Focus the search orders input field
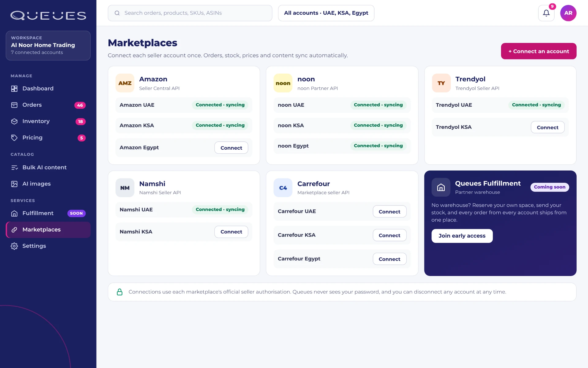The width and height of the screenshot is (588, 368). click(x=190, y=13)
